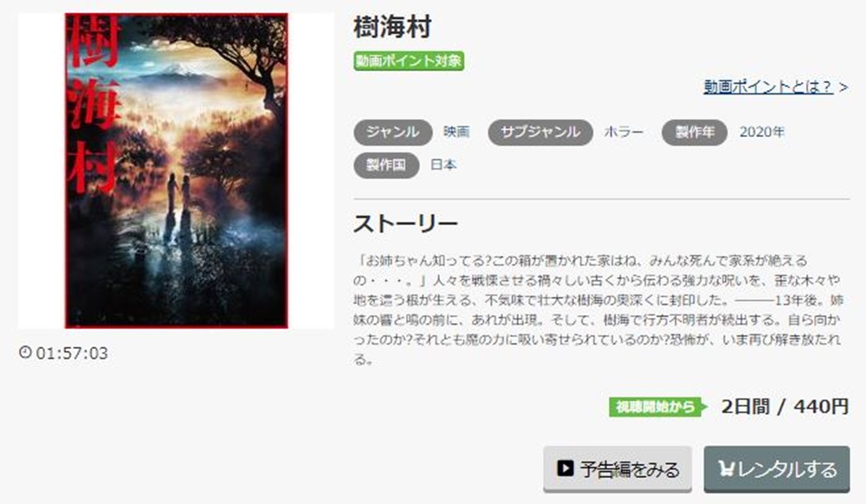
Task: Select the 製作年 tag pill
Action: coord(695,132)
